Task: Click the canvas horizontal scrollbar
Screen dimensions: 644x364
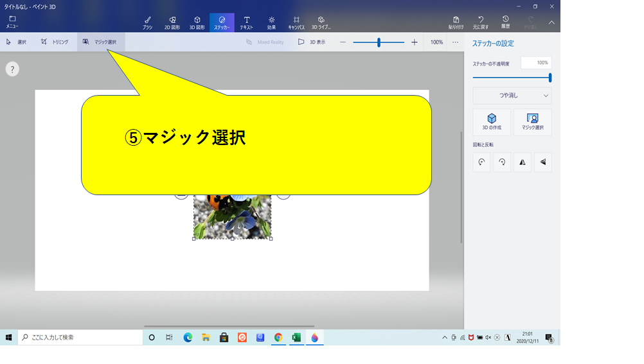Action: 229,327
